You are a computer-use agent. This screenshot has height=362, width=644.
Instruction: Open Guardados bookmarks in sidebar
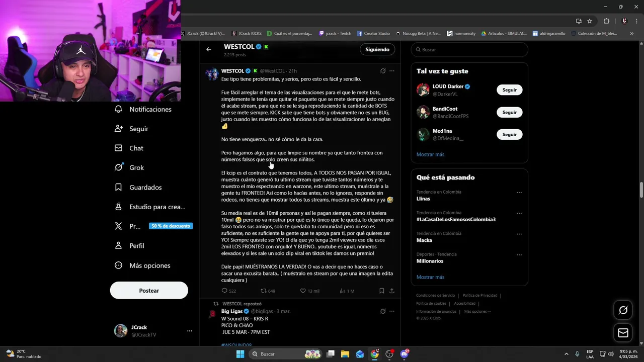click(138, 187)
